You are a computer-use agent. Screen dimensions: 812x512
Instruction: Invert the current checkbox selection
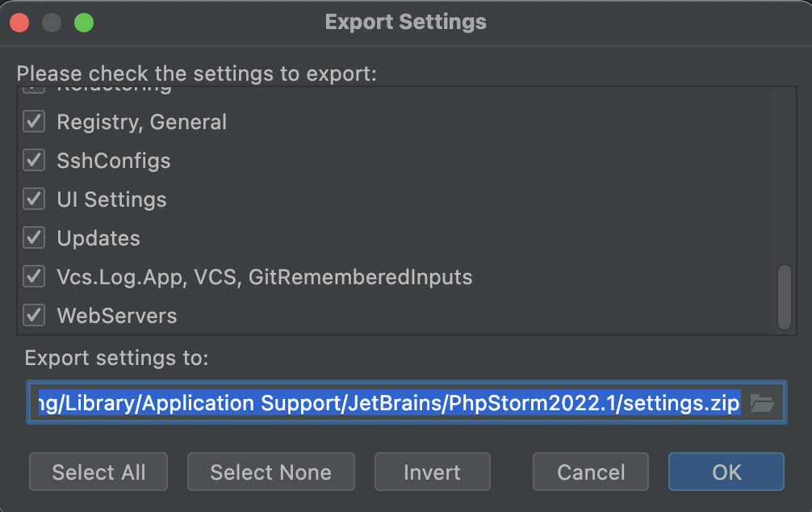(433, 472)
